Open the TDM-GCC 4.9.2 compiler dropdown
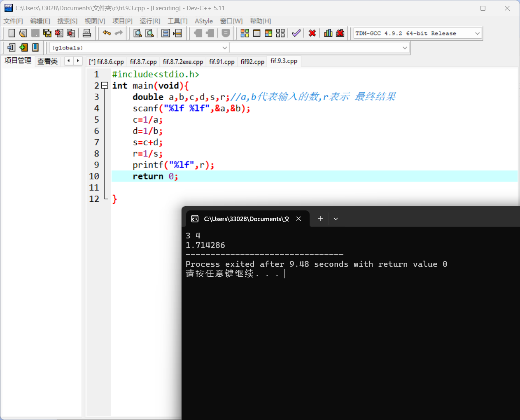The height and width of the screenshot is (420, 520). pos(477,33)
